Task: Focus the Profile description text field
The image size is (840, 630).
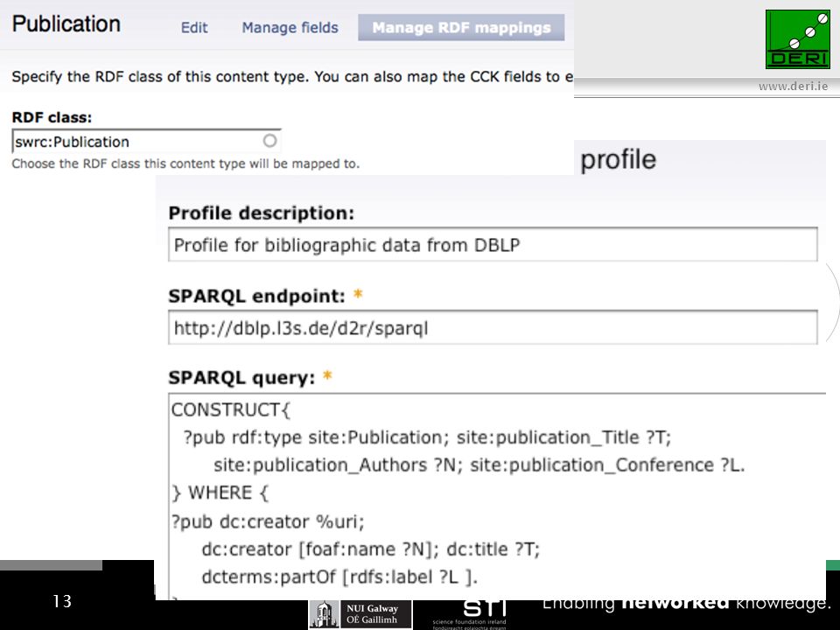Action: click(x=493, y=245)
